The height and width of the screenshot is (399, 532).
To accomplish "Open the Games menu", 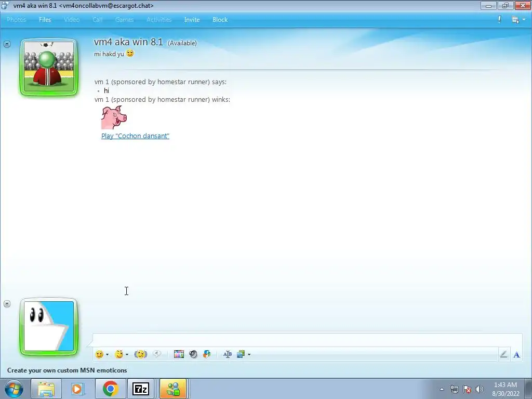I will click(x=124, y=20).
